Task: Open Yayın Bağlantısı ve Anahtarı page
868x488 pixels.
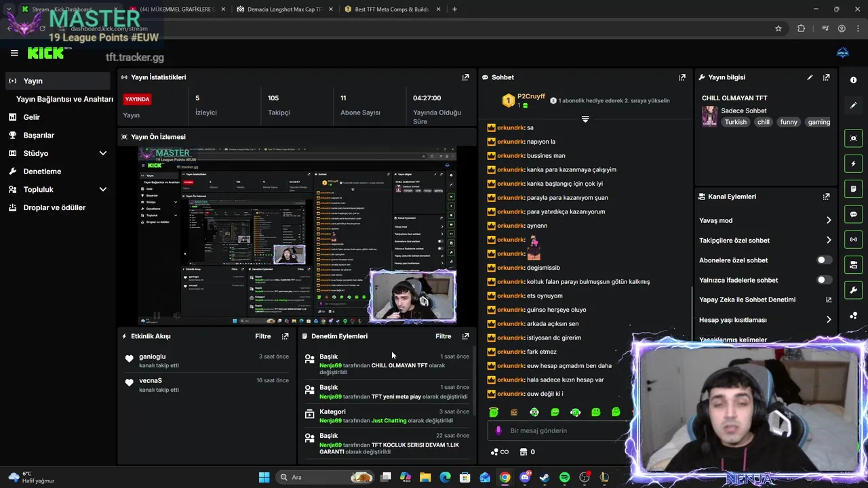Action: tap(64, 99)
